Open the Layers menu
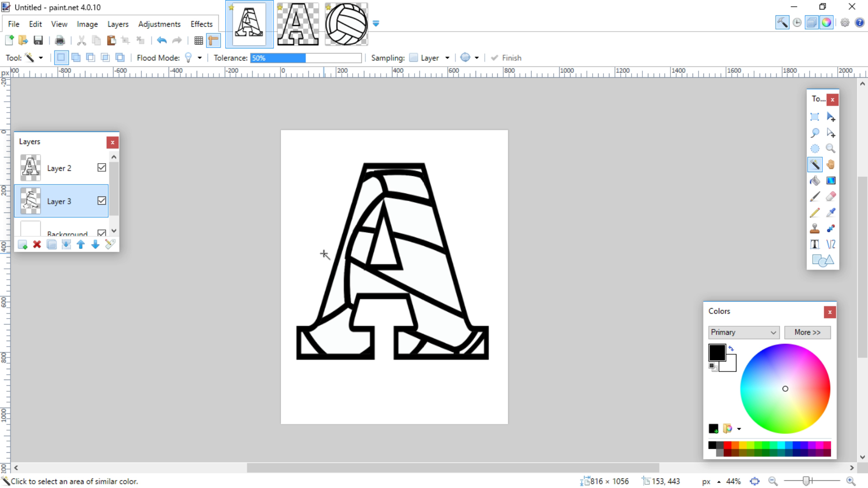The image size is (868, 488). 118,24
